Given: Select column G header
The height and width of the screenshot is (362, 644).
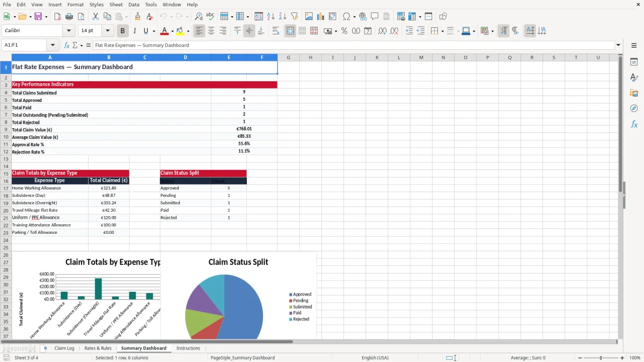Looking at the screenshot, I should click(288, 57).
